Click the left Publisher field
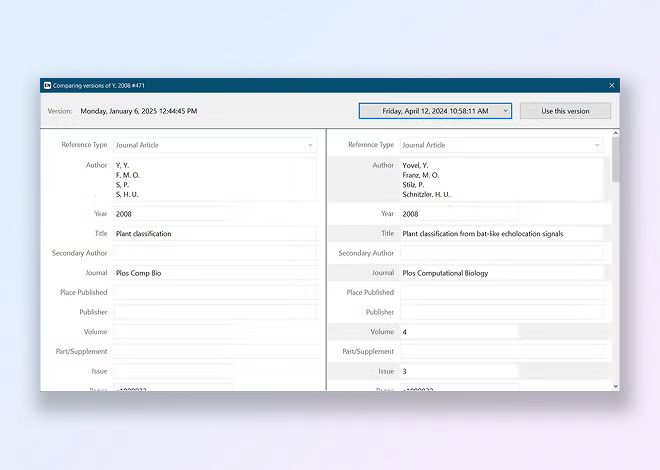Viewport: 660px width, 470px height. pyautogui.click(x=215, y=312)
